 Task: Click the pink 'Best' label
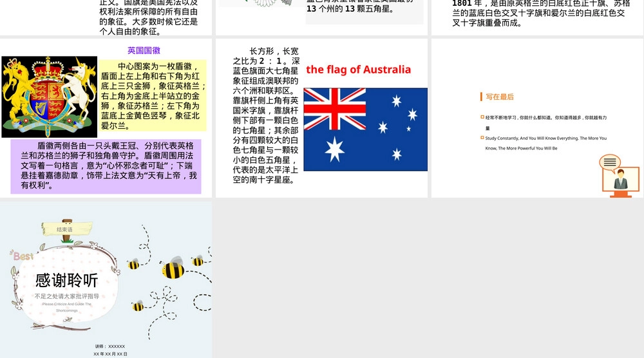23,257
